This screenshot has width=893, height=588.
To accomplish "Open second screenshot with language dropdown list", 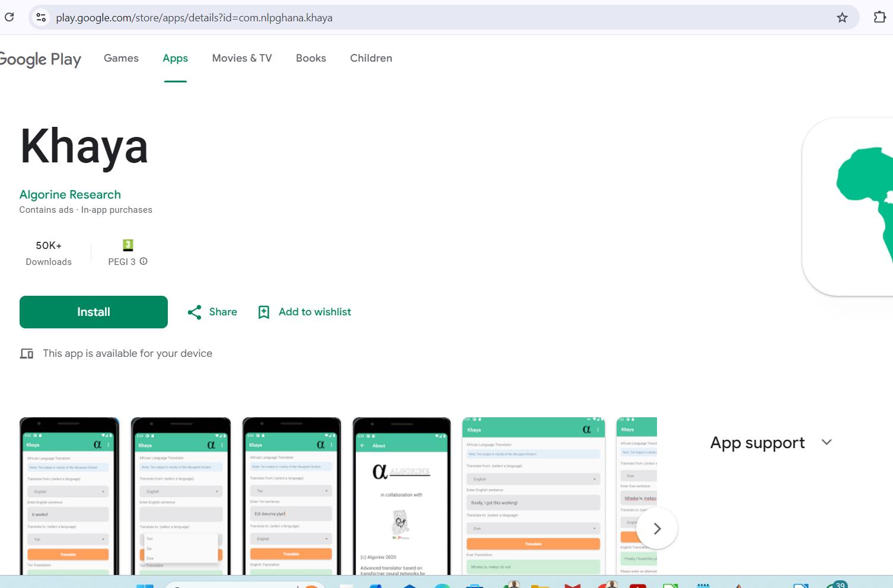I will click(181, 496).
